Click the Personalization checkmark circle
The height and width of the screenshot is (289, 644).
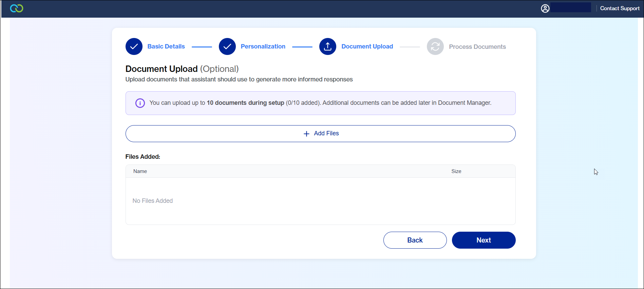coord(227,46)
